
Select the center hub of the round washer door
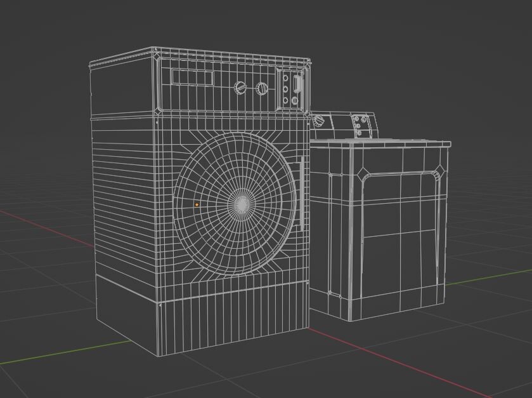click(x=242, y=205)
